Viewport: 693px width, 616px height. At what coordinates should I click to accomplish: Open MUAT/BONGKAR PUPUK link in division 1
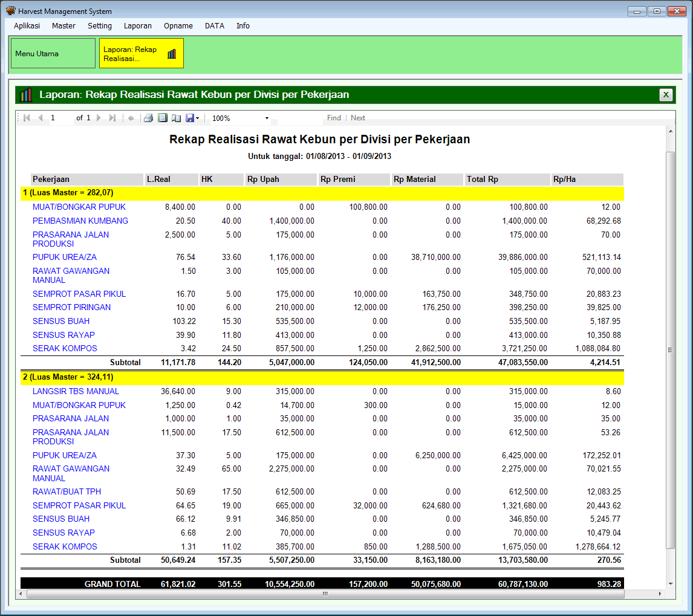pos(79,207)
